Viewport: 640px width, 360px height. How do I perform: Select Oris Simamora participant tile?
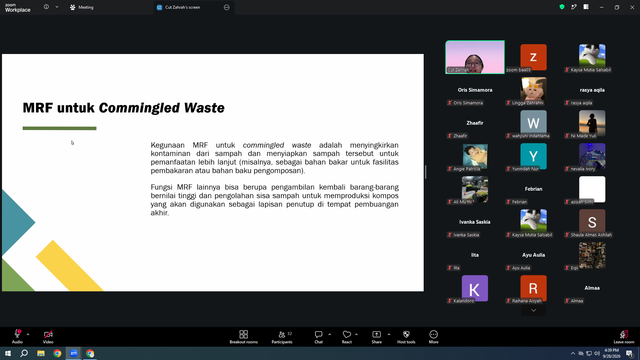475,90
